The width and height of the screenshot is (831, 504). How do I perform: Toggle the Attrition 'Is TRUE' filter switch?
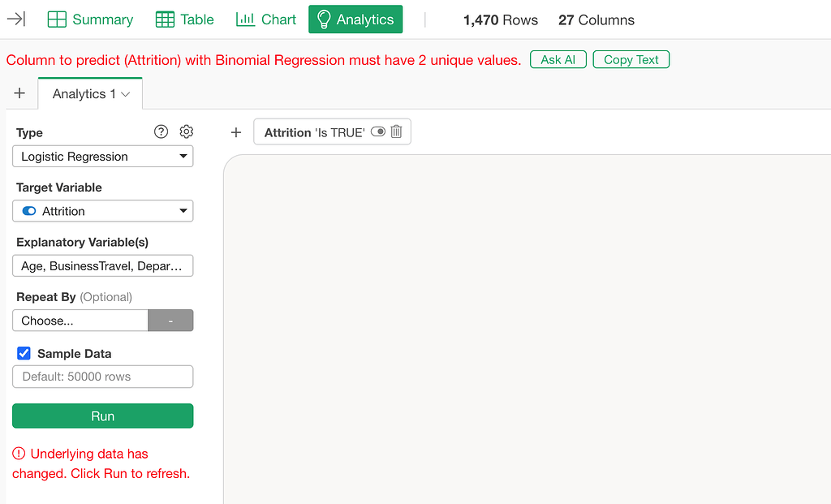tap(378, 131)
